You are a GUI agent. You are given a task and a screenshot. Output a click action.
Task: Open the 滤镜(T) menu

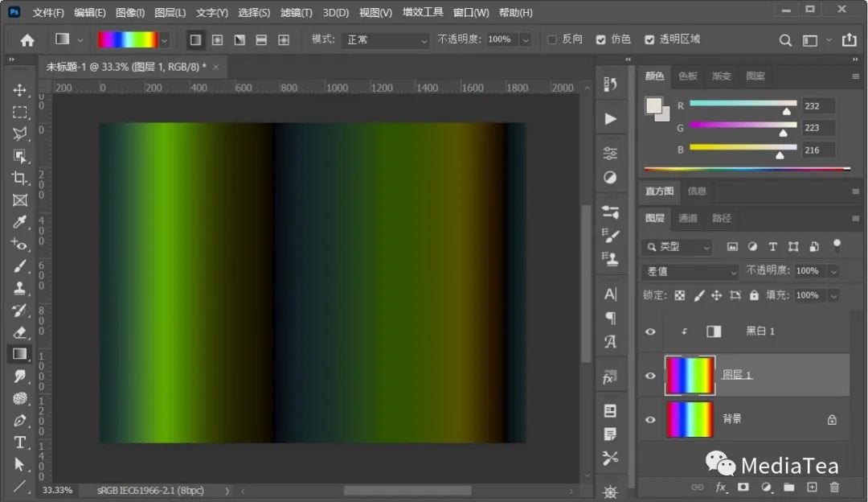coord(297,12)
